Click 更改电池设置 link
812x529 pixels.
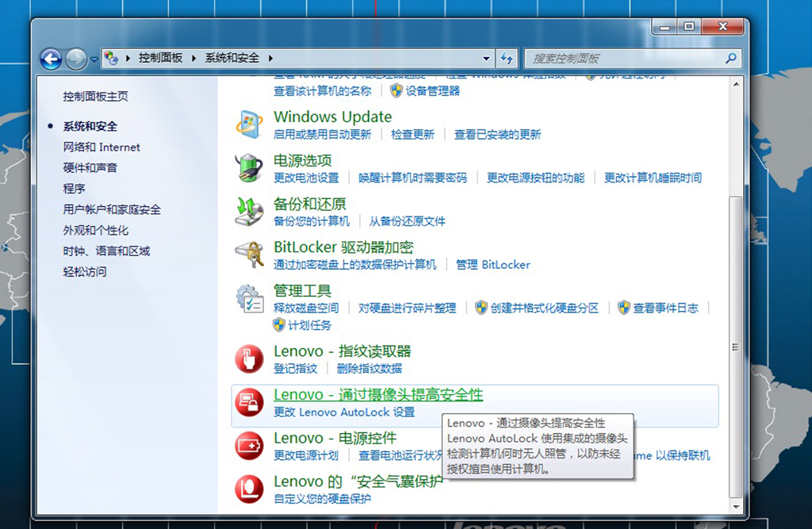pos(306,178)
